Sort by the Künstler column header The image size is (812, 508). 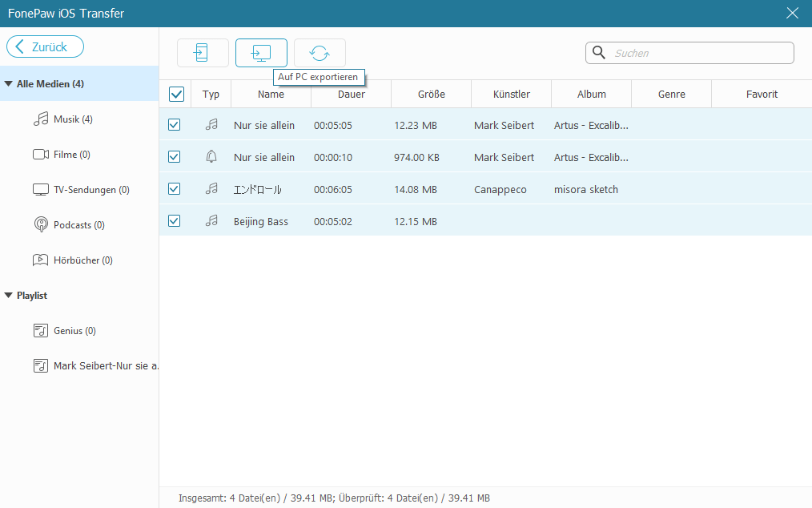point(511,95)
